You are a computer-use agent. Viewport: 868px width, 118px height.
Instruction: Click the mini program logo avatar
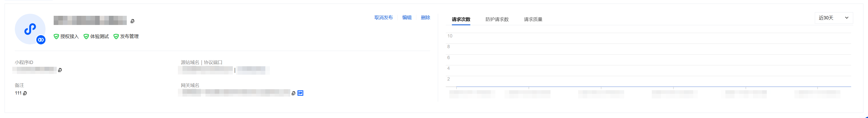tap(30, 29)
